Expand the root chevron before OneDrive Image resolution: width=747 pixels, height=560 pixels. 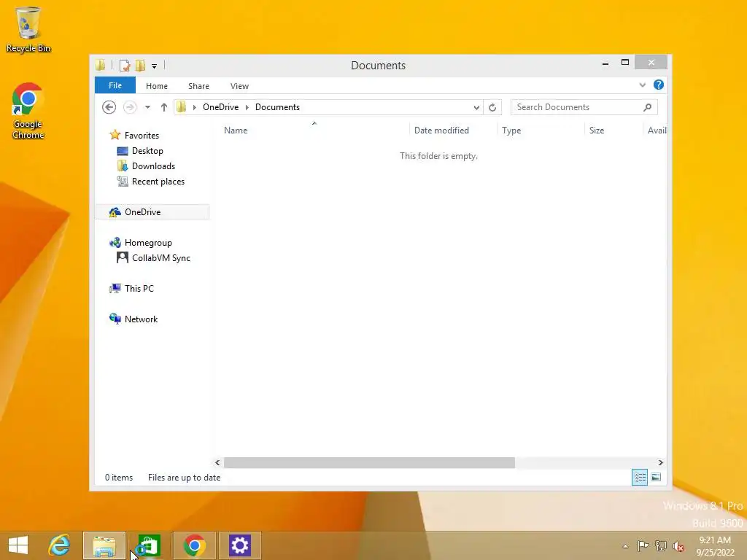[194, 107]
